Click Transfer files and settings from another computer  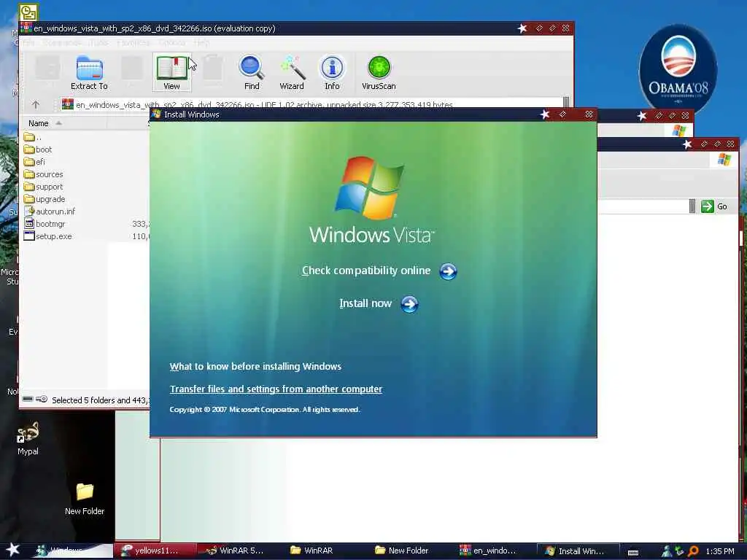tap(276, 389)
